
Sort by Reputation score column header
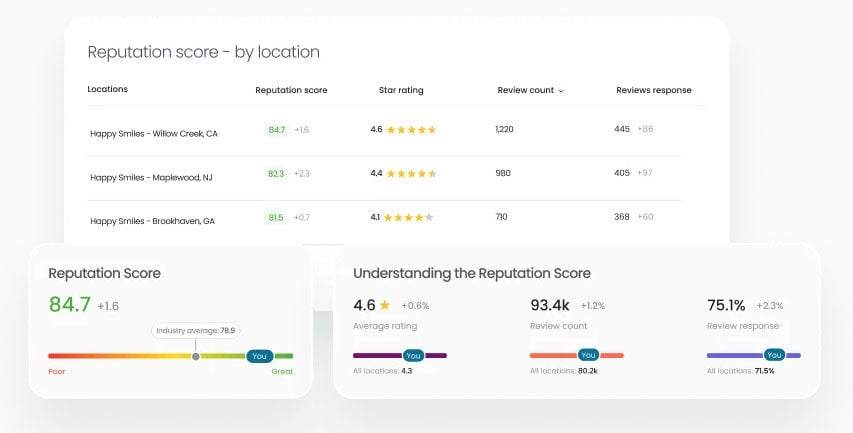[x=291, y=90]
